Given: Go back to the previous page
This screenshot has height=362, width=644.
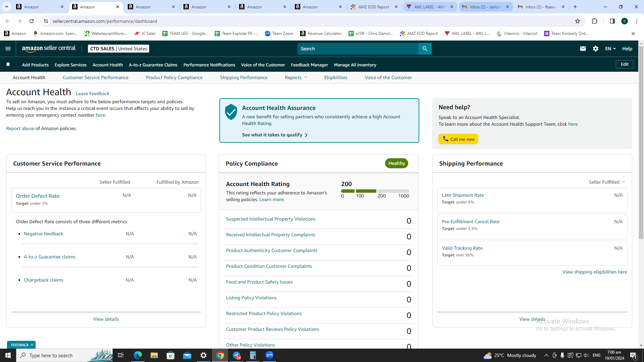Looking at the screenshot, I should click(x=7, y=21).
